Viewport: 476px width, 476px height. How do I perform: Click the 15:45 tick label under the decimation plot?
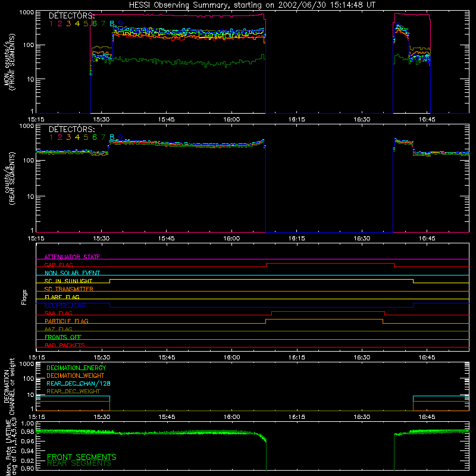coord(167,417)
